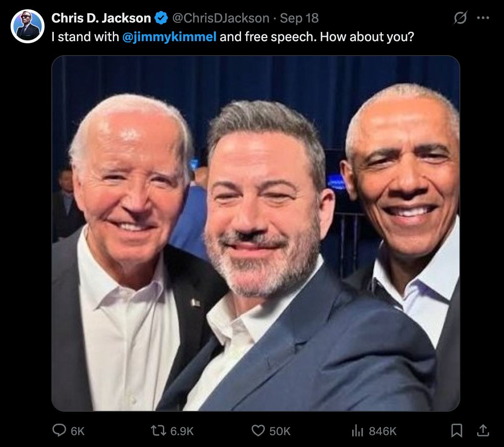
Task: Open the three-dot more options menu
Action: point(483,18)
